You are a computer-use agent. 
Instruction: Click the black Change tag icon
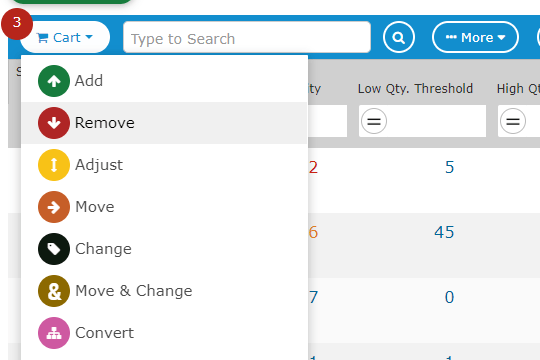tap(54, 249)
